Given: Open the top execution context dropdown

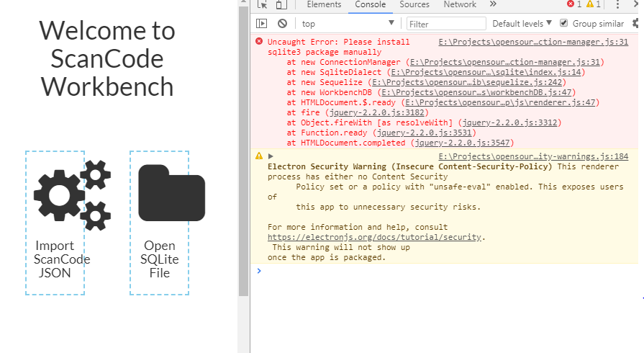Looking at the screenshot, I should click(348, 24).
